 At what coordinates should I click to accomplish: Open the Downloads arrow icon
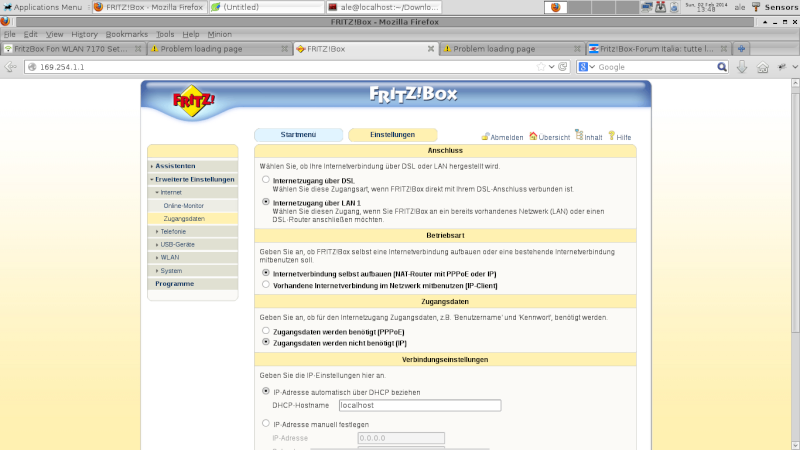pyautogui.click(x=742, y=67)
